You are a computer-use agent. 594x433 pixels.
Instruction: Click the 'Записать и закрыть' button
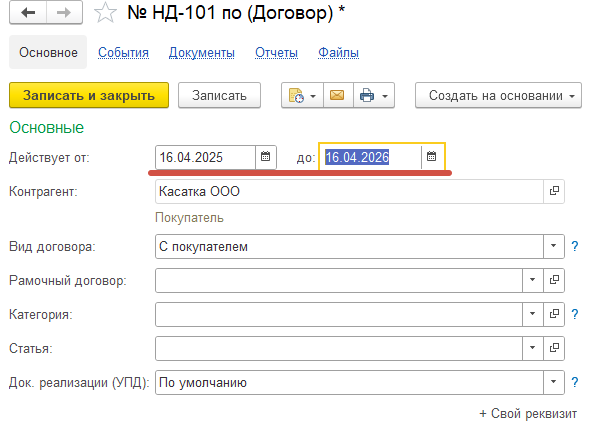click(x=89, y=95)
